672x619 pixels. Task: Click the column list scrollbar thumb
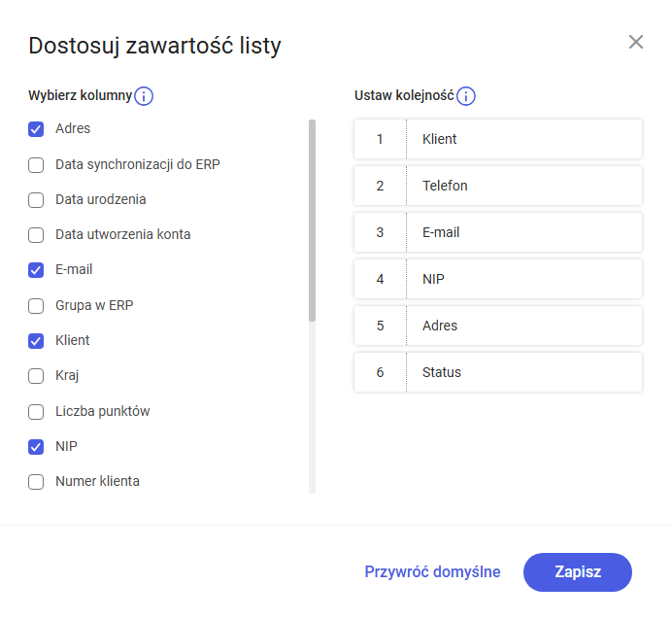(312, 221)
